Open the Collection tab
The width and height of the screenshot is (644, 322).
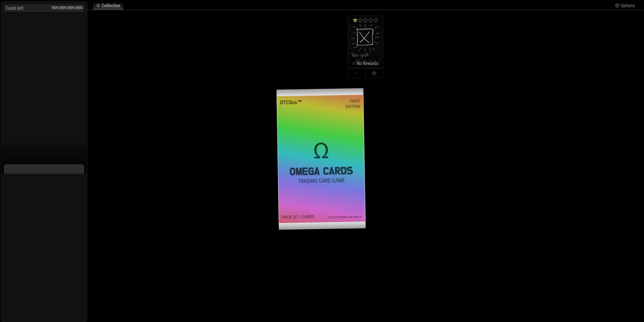coord(108,5)
